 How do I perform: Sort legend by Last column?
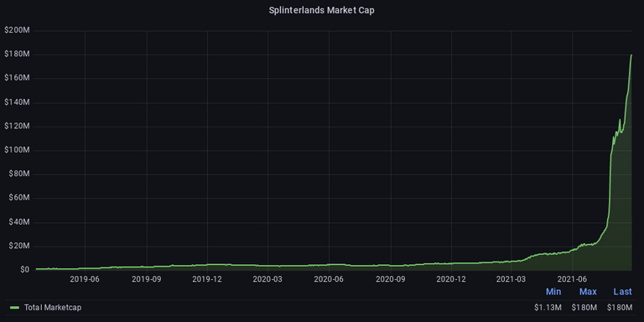tap(623, 292)
